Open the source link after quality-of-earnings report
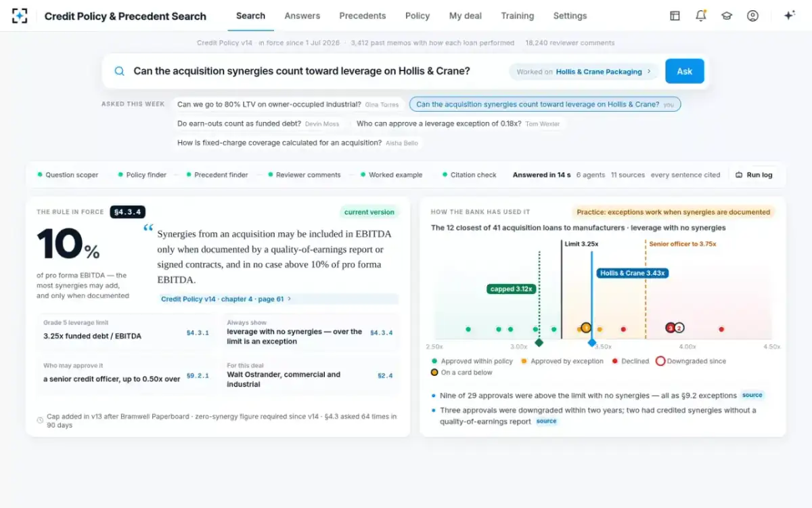The height and width of the screenshot is (508, 812). pyautogui.click(x=546, y=421)
